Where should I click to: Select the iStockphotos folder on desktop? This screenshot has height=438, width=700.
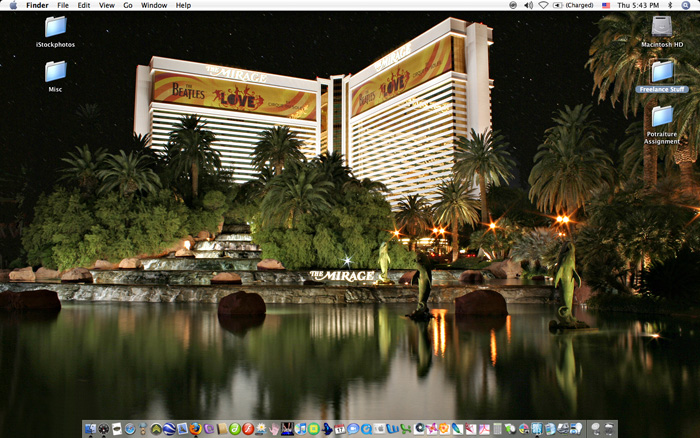[x=55, y=32]
